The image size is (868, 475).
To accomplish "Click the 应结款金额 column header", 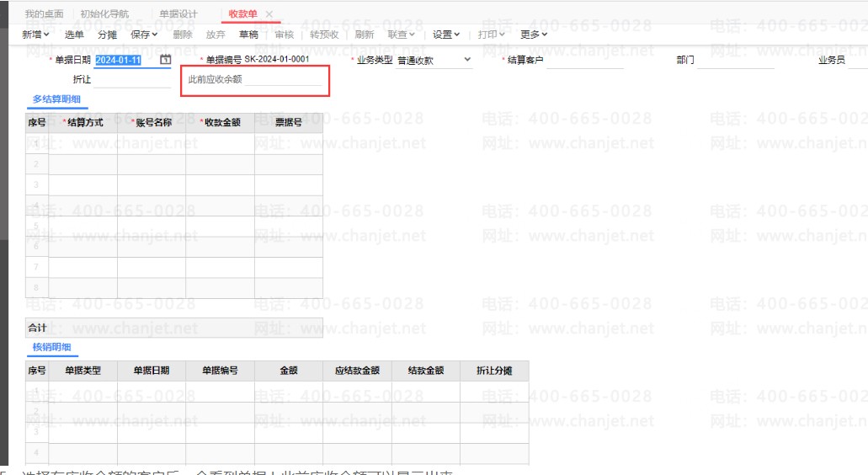I will tap(357, 371).
